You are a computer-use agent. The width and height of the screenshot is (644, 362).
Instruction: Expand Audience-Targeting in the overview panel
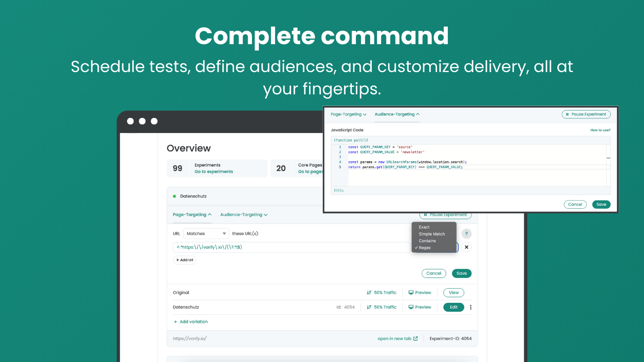tap(243, 214)
